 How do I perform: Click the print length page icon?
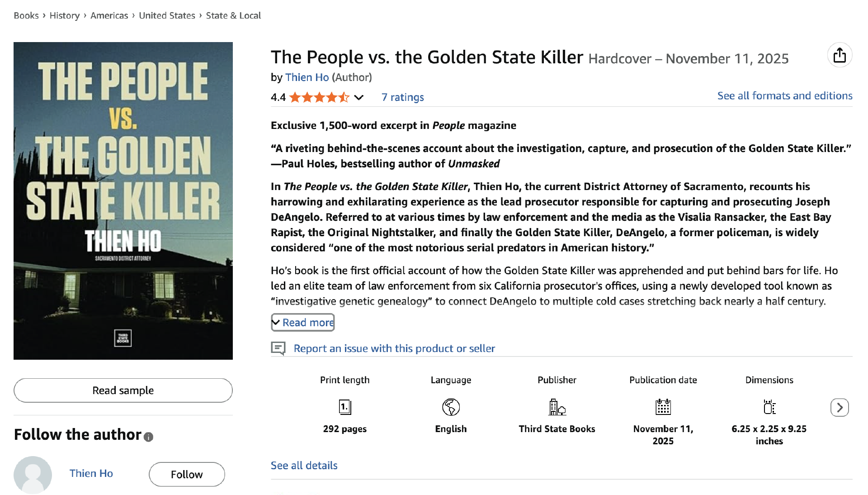pyautogui.click(x=345, y=407)
